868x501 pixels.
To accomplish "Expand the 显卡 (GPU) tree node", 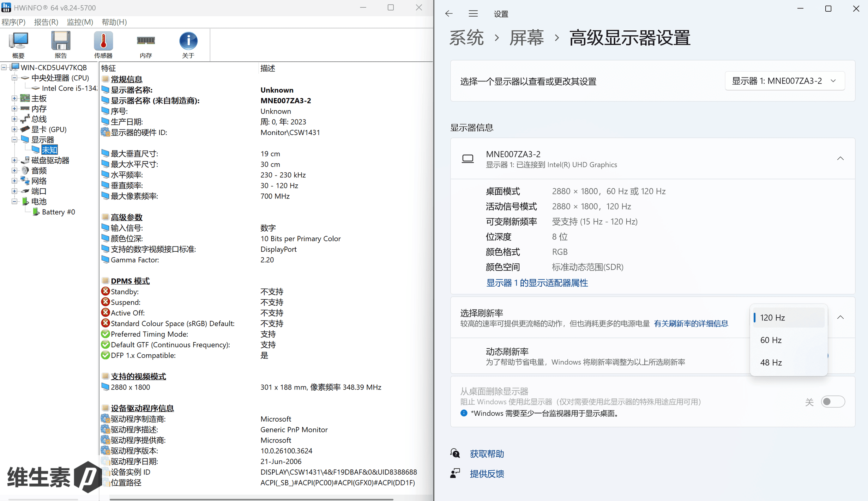I will tap(14, 129).
